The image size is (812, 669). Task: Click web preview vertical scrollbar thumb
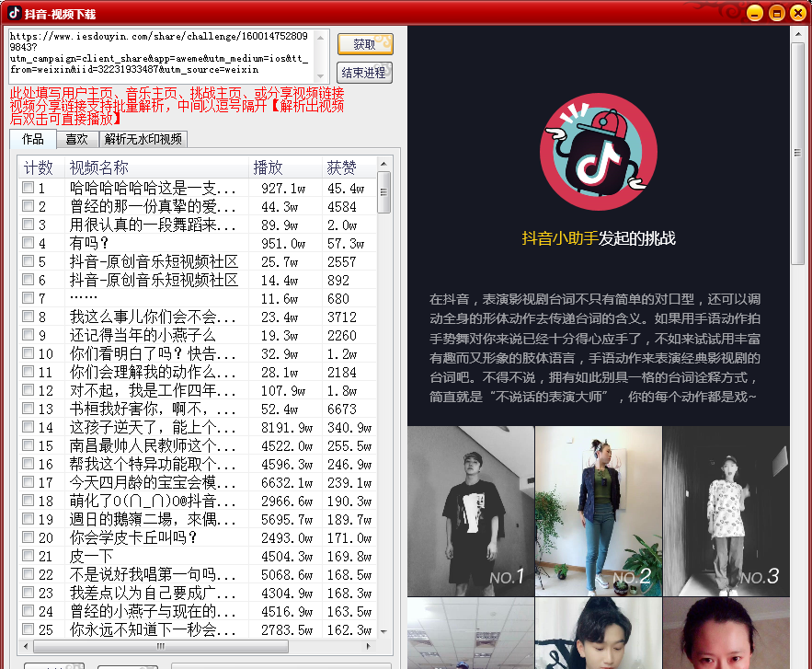point(798,154)
